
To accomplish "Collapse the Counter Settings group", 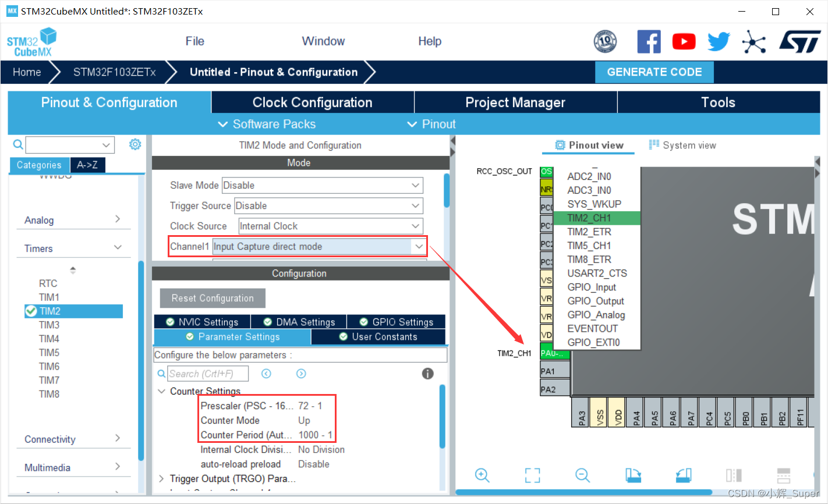I will [162, 391].
